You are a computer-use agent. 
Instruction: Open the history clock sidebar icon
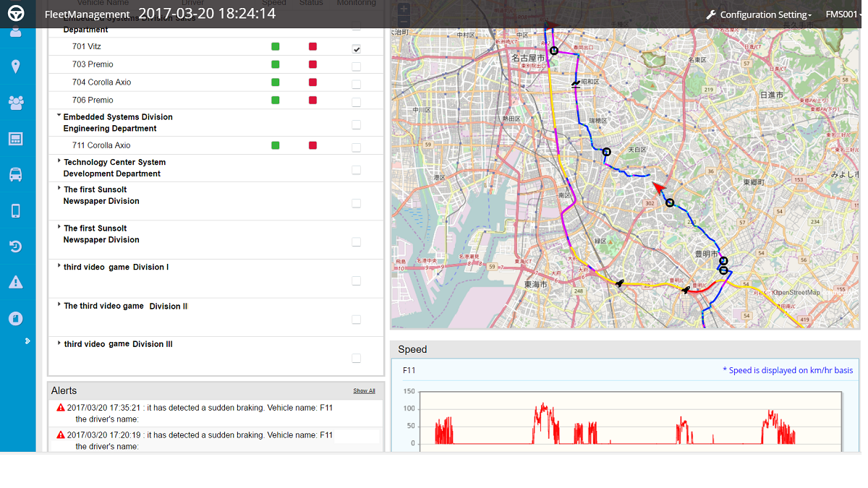pos(15,247)
